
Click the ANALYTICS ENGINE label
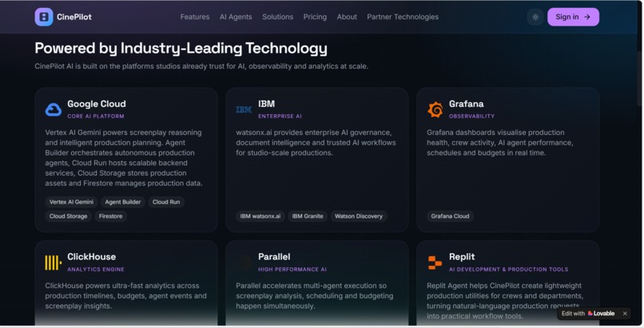click(x=96, y=270)
